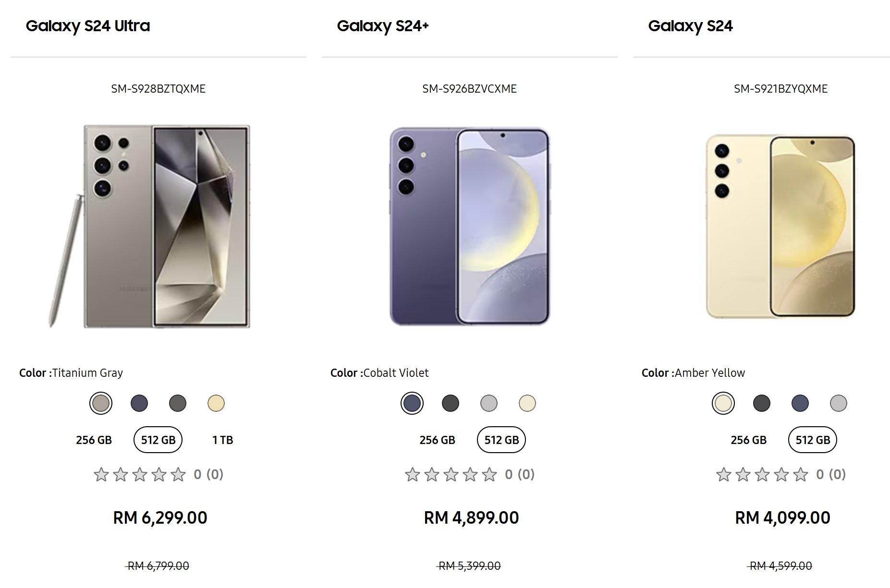Choose the marble gray swatch on Galaxy S24
The width and height of the screenshot is (890, 588).
point(838,404)
